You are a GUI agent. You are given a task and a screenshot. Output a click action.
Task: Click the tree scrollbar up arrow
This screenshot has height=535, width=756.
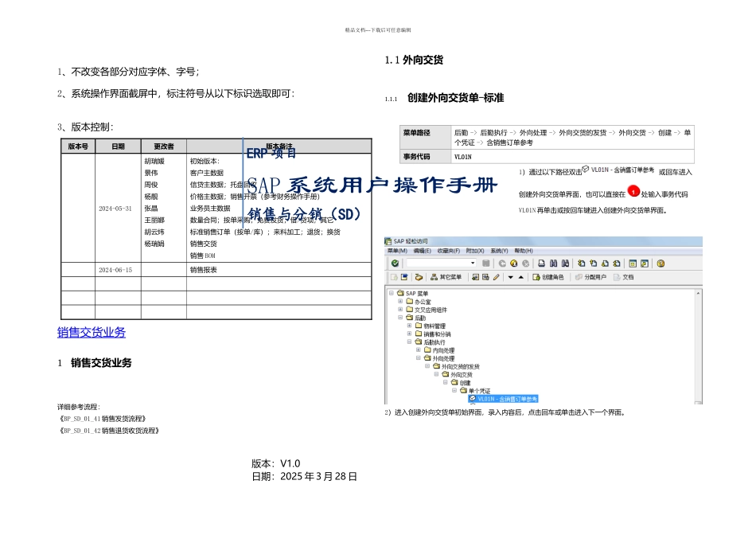pos(698,293)
